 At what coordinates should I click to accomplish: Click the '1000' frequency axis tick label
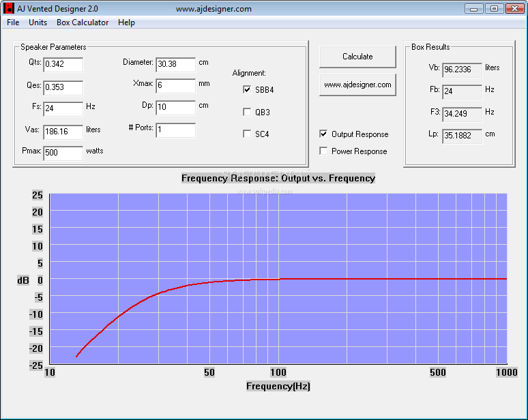pos(507,372)
